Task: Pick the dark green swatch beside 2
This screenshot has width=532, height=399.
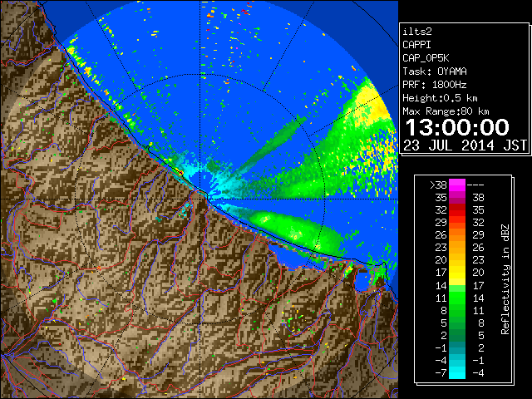Action: click(x=457, y=335)
